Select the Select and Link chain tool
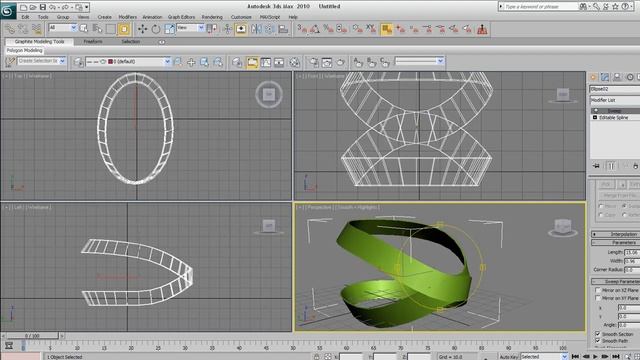This screenshot has width=640, height=360. coord(10,29)
